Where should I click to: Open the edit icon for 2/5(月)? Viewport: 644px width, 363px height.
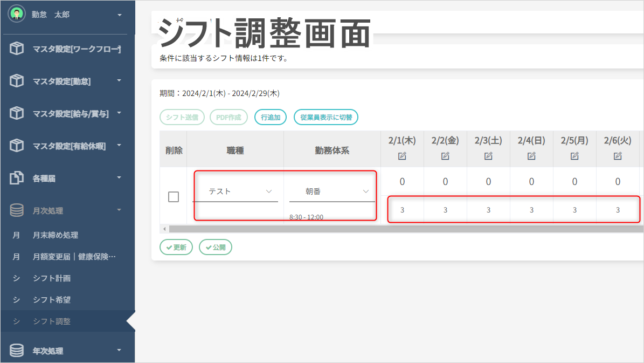[x=574, y=156]
